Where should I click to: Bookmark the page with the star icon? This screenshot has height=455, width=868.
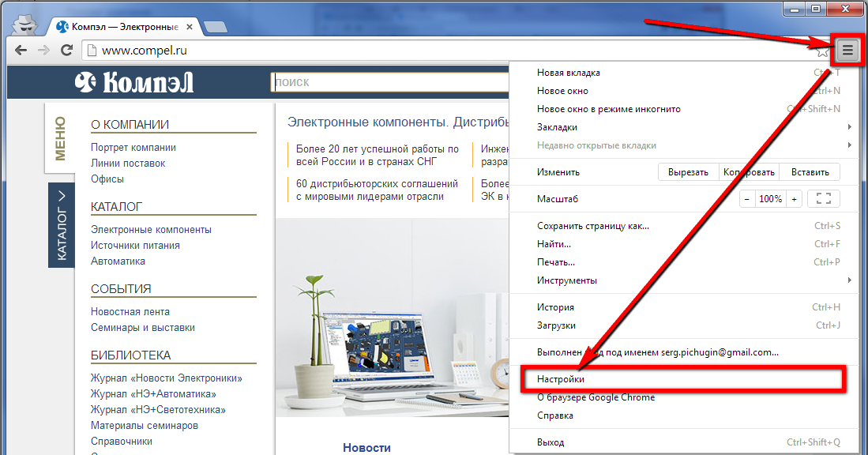(823, 51)
